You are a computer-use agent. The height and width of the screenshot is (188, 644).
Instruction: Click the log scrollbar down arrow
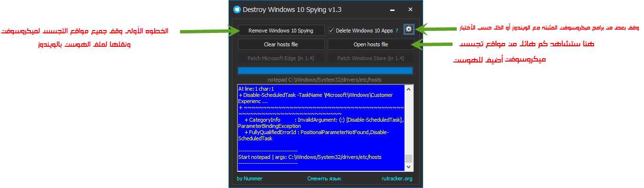click(408, 167)
